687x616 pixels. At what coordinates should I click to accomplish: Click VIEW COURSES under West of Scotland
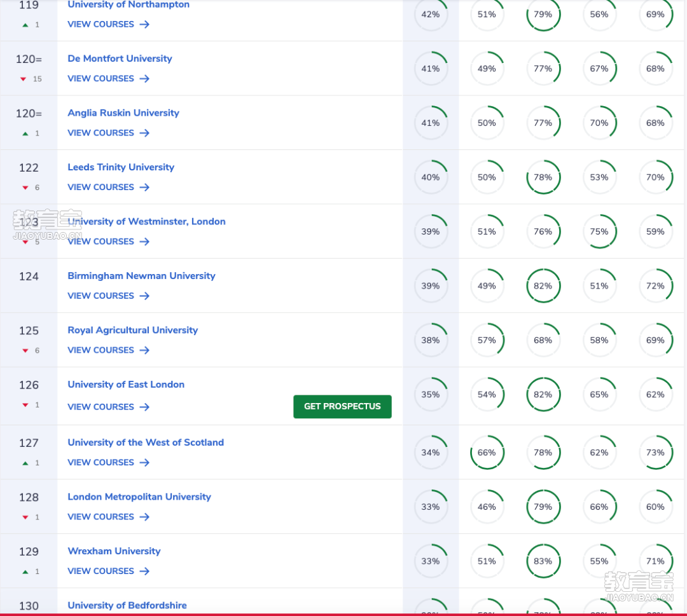[108, 463]
